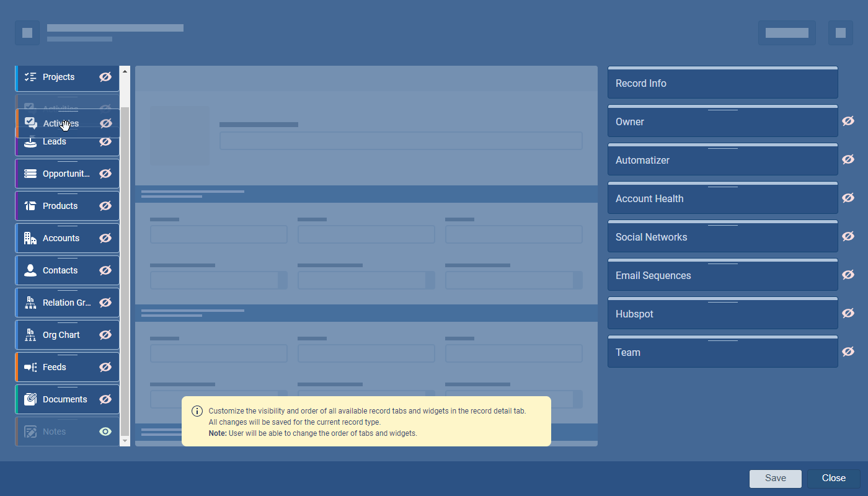The height and width of the screenshot is (496, 868).
Task: Toggle visibility of the Owner widget
Action: pos(848,121)
